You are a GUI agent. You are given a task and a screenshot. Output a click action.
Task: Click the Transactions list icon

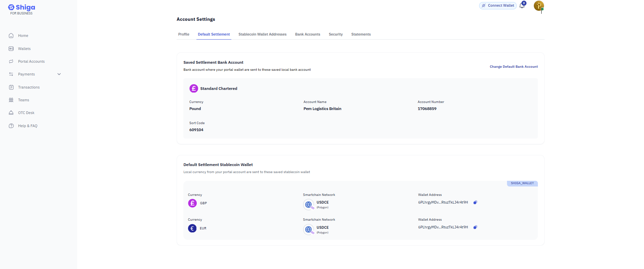pyautogui.click(x=11, y=87)
